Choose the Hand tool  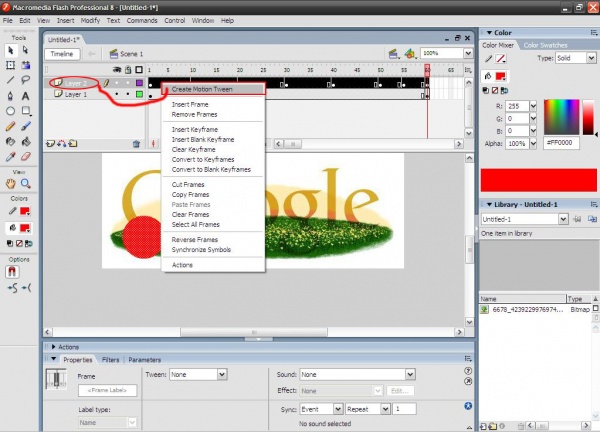(x=10, y=184)
